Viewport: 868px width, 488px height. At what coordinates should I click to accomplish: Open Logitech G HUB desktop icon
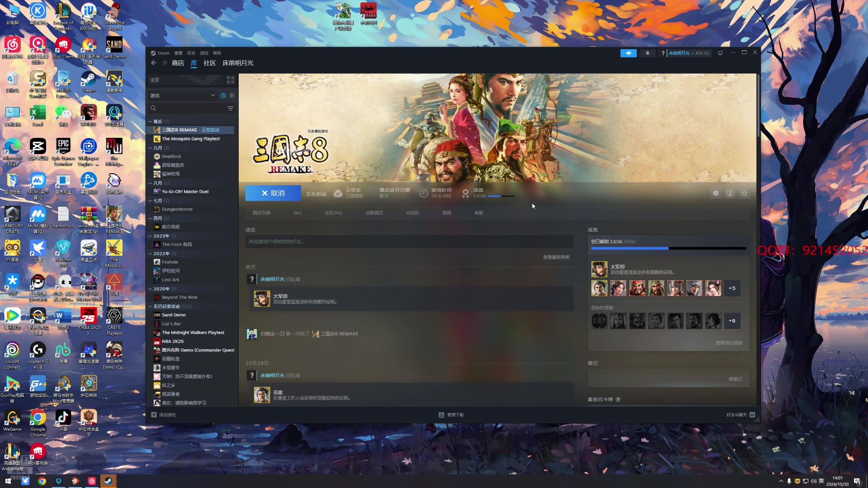[x=38, y=356]
